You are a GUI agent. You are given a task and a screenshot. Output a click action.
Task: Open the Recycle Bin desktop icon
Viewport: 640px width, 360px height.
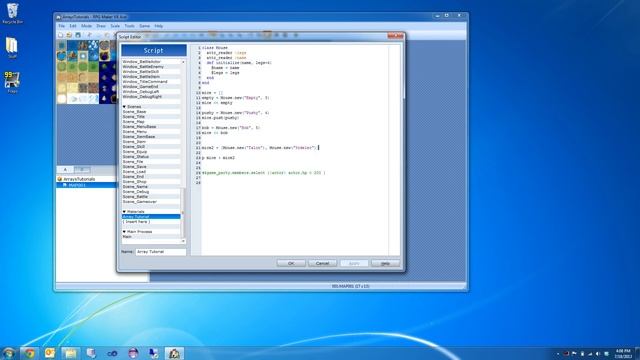12,13
